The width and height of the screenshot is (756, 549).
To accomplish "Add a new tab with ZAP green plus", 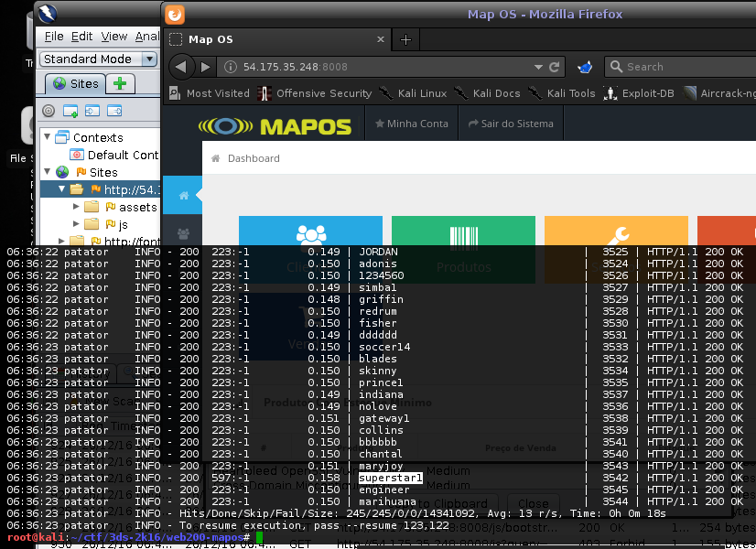I will click(120, 83).
